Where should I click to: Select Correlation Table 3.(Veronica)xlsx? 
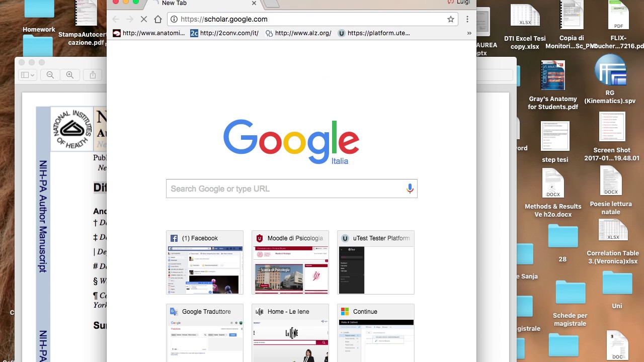click(613, 242)
